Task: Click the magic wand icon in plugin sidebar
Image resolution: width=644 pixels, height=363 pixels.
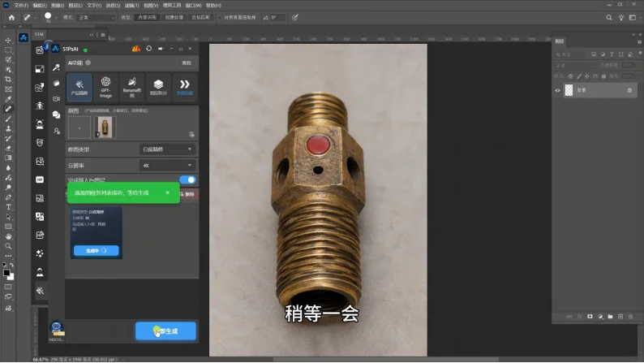Action: pos(56,67)
